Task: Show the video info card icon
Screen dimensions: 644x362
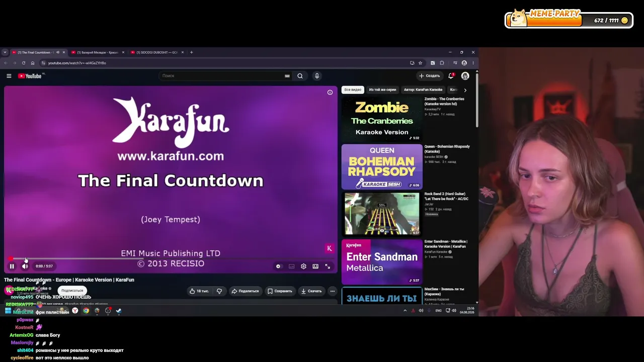Action: (x=330, y=93)
